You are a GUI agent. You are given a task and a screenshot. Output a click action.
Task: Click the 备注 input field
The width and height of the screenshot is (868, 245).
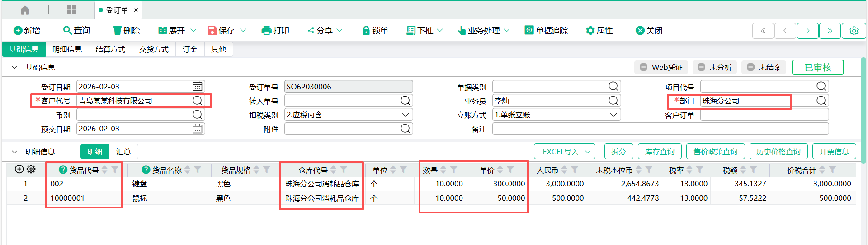[660, 129]
